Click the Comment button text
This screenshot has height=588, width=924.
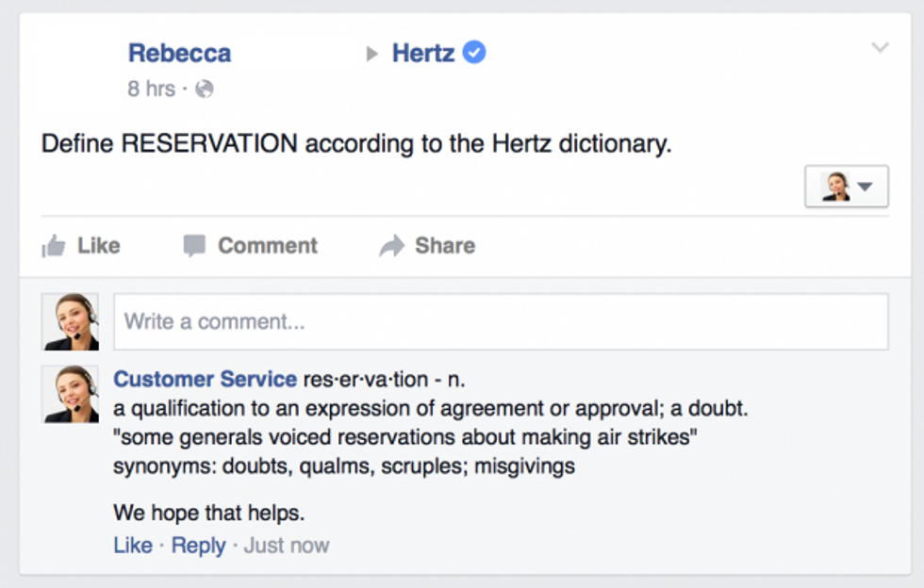pos(268,246)
